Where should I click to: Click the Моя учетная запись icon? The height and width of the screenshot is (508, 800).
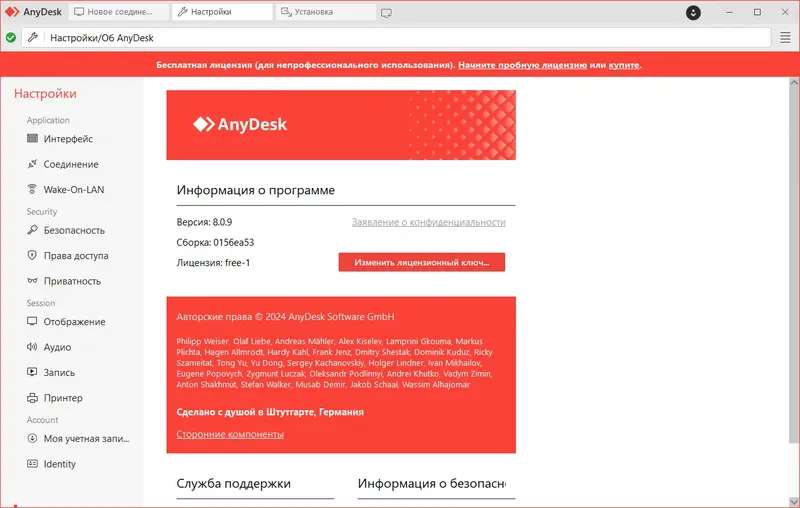pos(32,438)
